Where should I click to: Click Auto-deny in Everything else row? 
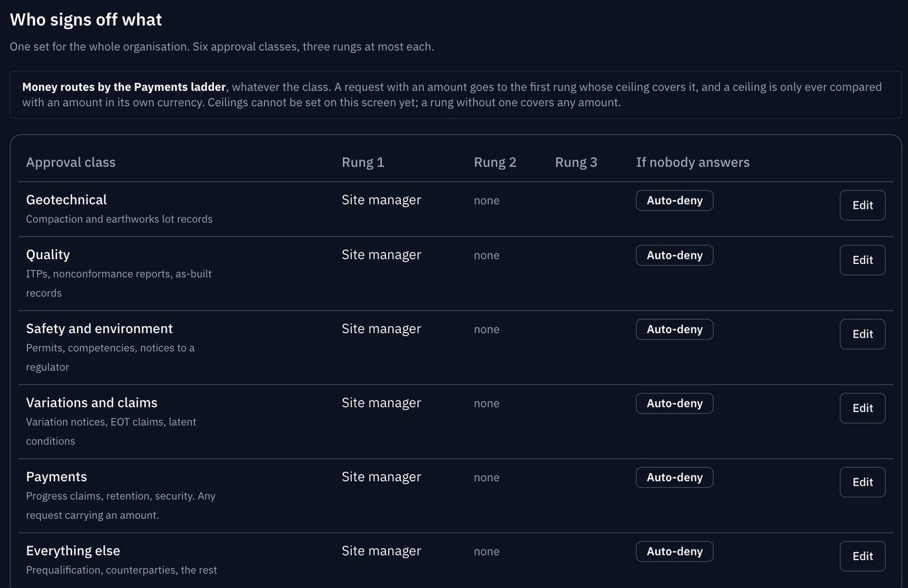[x=674, y=552]
